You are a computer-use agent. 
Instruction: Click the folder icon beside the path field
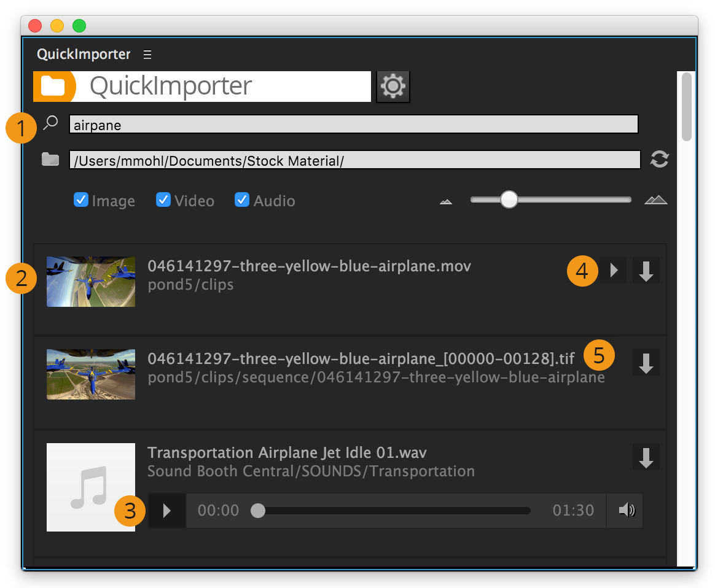click(x=50, y=159)
